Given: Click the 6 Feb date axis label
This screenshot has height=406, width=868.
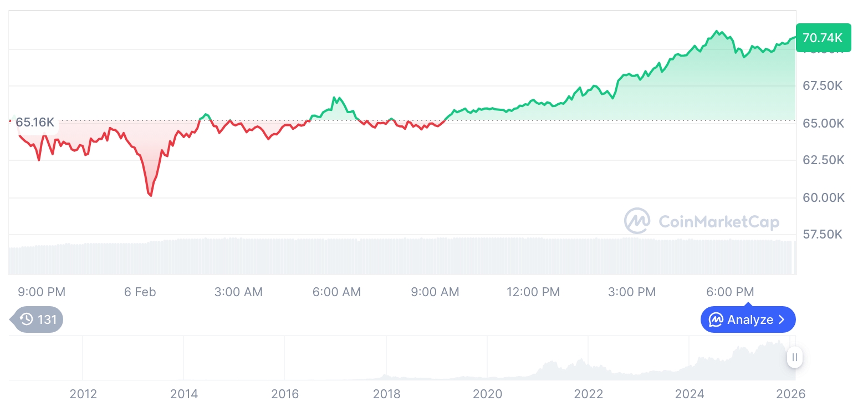Looking at the screenshot, I should click(140, 292).
